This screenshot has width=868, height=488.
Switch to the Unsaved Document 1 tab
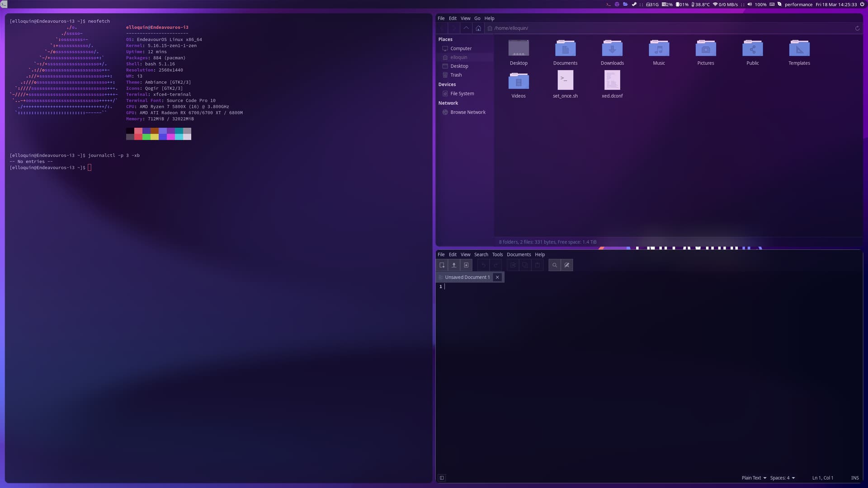tap(467, 277)
